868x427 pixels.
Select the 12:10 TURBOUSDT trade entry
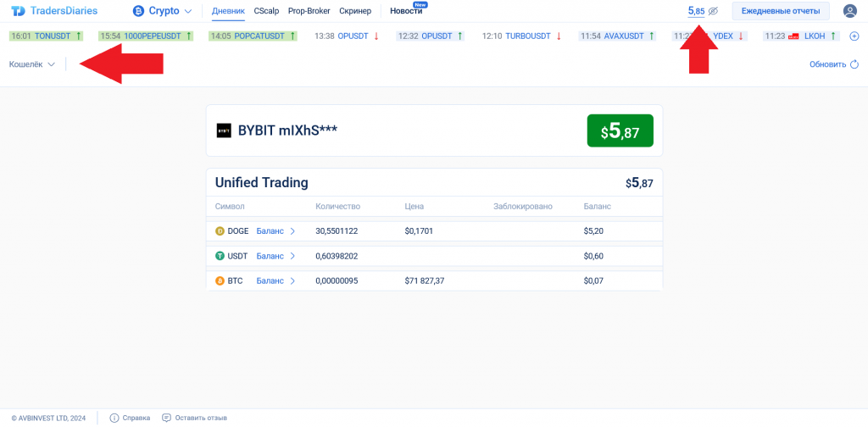[521, 36]
